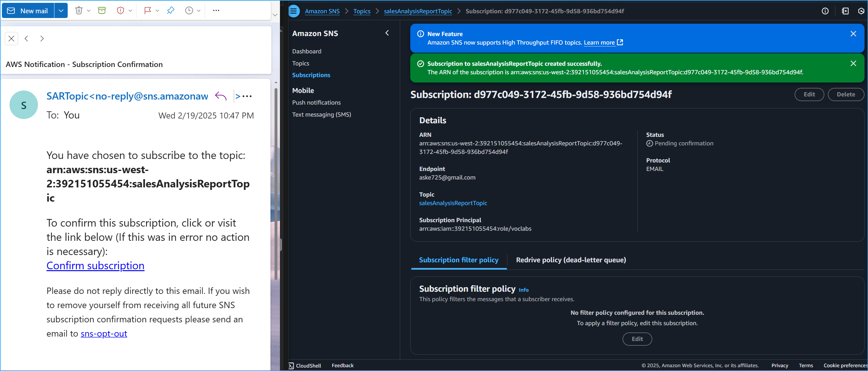
Task: Switch to Redrive policy (dead-letter queue) tab
Action: [x=571, y=260]
